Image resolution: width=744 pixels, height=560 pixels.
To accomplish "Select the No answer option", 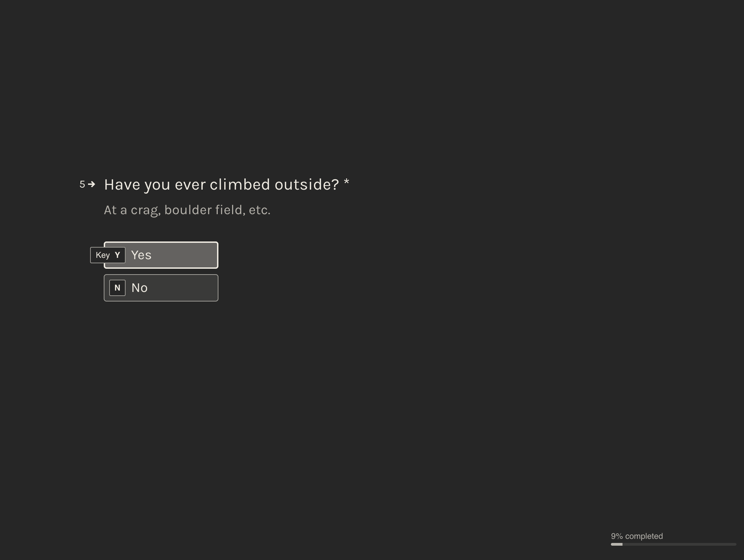I will click(x=161, y=288).
